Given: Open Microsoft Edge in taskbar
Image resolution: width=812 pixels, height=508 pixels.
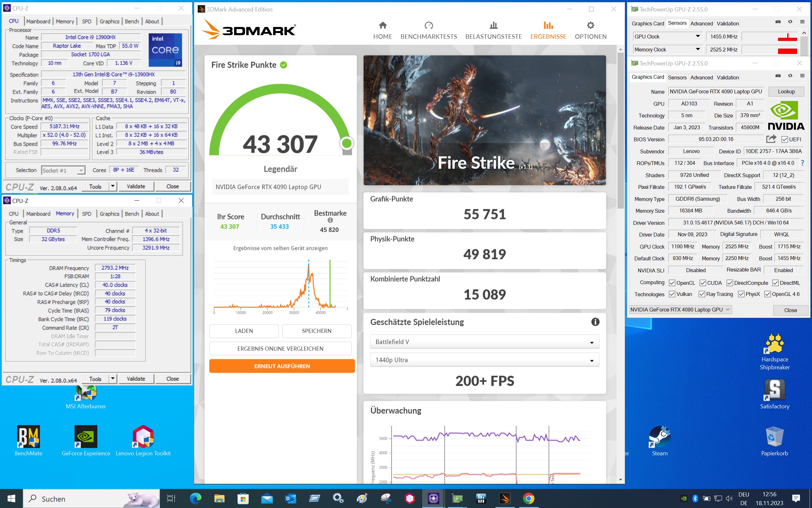Looking at the screenshot, I should click(x=195, y=498).
